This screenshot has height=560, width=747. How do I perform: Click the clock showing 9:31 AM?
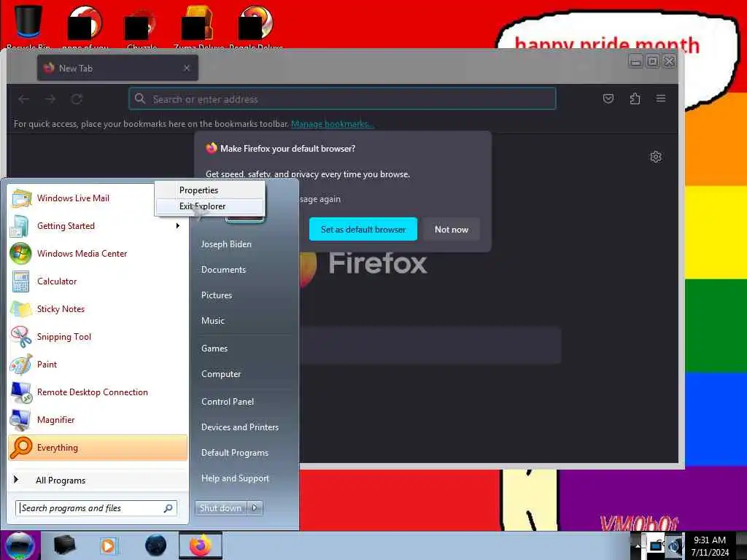pyautogui.click(x=710, y=545)
